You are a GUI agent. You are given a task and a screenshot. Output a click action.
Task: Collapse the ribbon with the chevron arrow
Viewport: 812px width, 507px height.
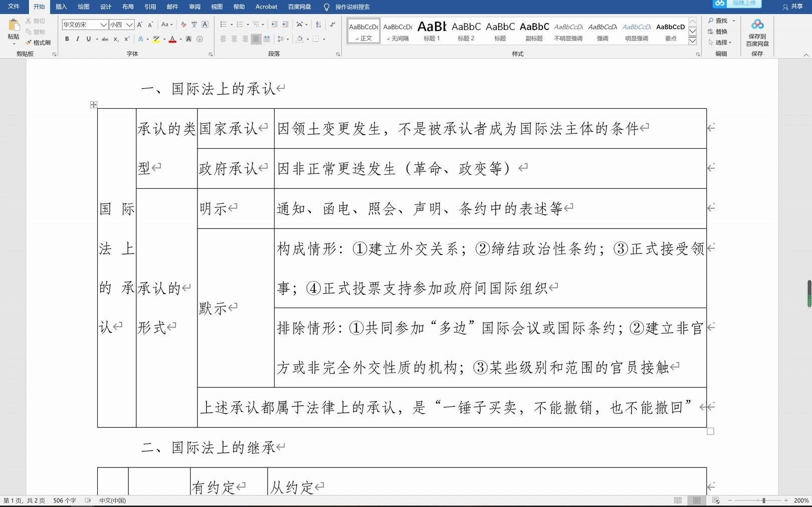pos(806,55)
